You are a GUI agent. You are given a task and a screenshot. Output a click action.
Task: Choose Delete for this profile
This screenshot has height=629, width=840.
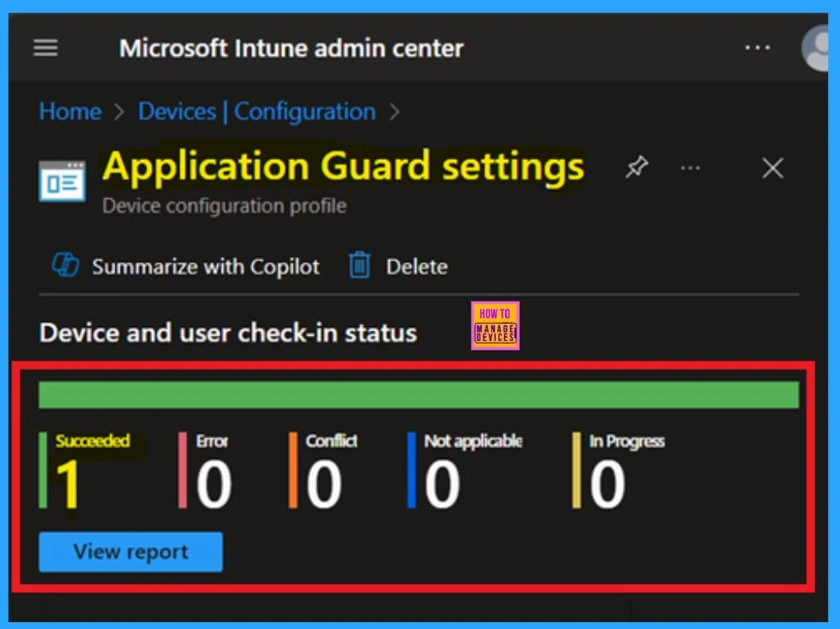[x=417, y=267]
